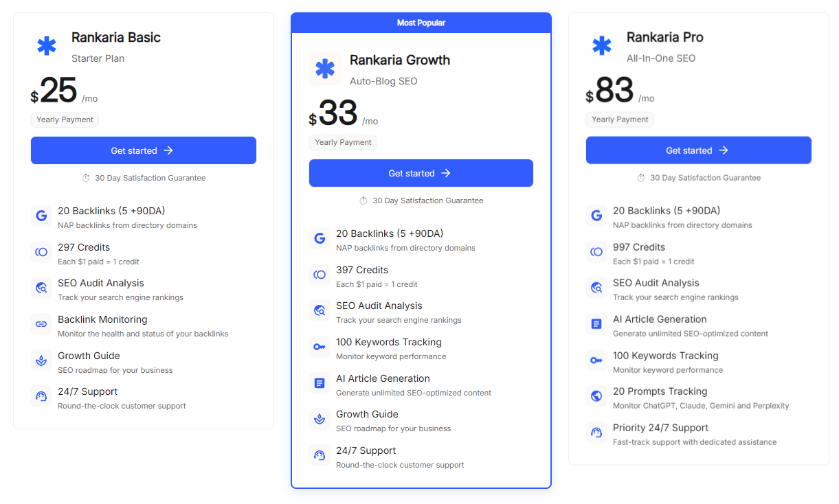
Task: Click the 297 Credits text
Action: click(84, 247)
